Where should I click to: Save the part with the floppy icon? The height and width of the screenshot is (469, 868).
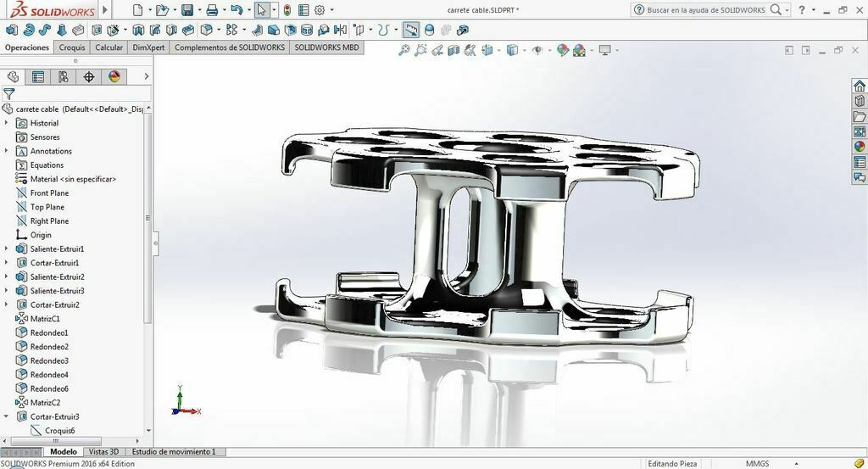[x=187, y=10]
